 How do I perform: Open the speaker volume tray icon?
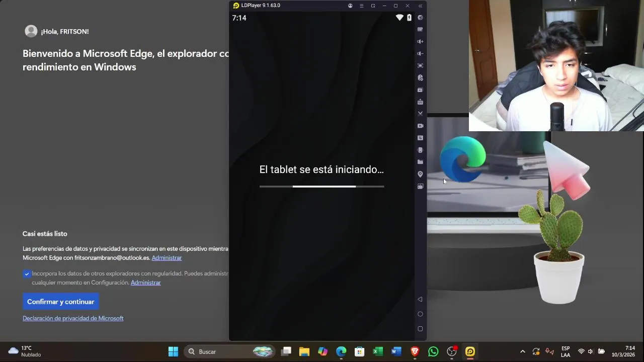pos(591,351)
